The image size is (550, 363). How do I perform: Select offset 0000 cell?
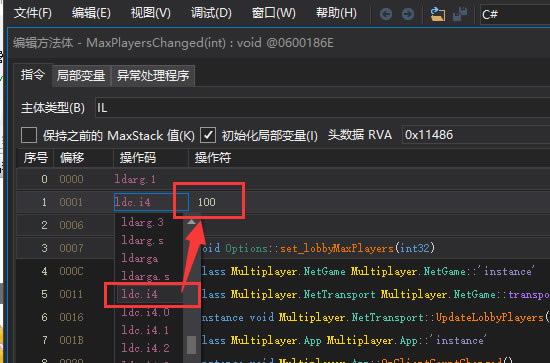pyautogui.click(x=71, y=179)
